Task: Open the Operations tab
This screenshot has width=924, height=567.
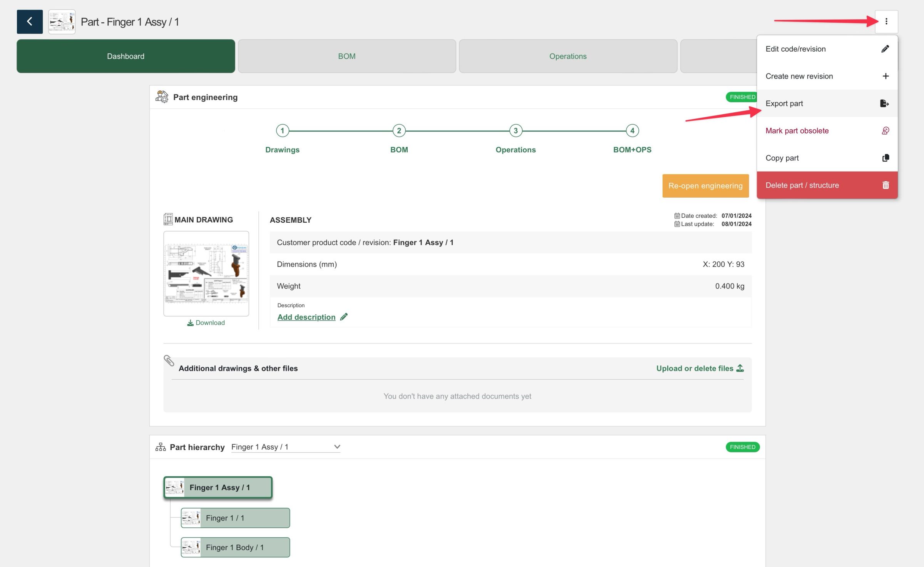Action: point(567,56)
